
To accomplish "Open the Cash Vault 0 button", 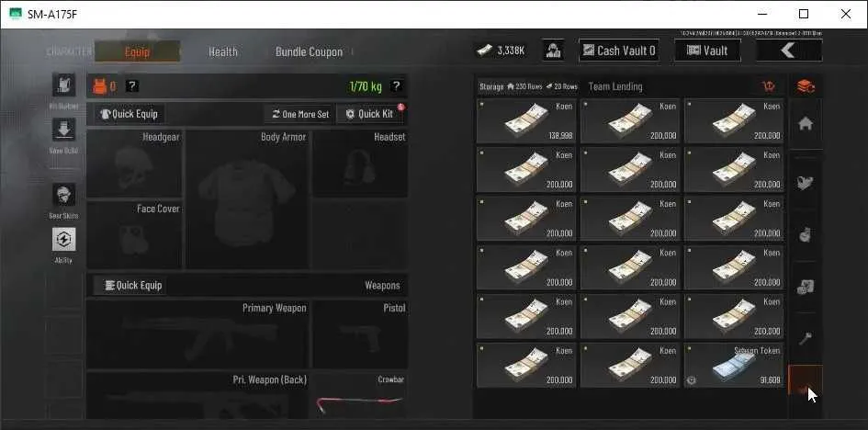I will point(619,51).
